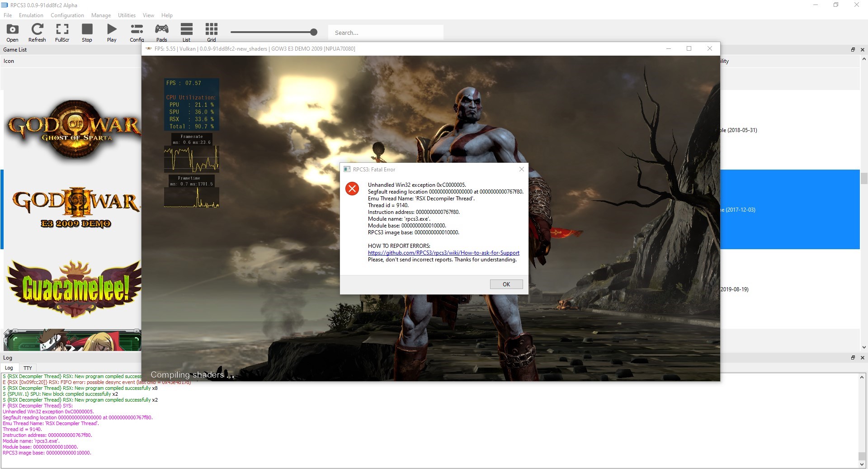Adjust the icon size slider handle
The height and width of the screenshot is (469, 868).
tap(314, 32)
